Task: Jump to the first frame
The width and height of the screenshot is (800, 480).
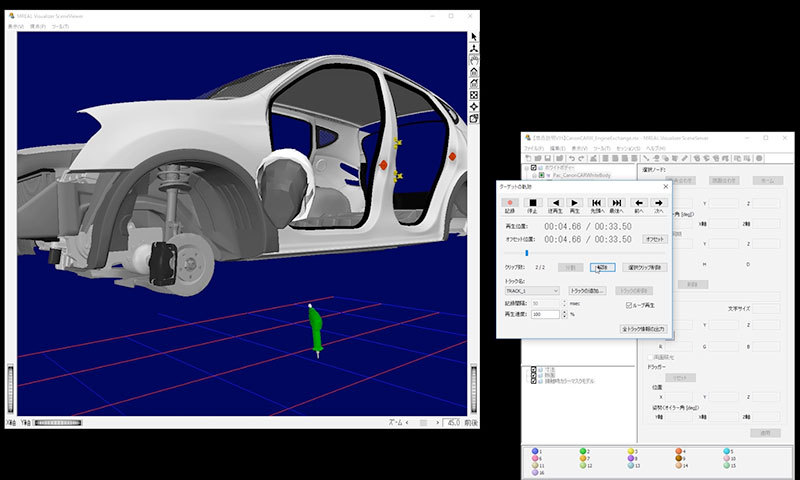Action: (596, 203)
